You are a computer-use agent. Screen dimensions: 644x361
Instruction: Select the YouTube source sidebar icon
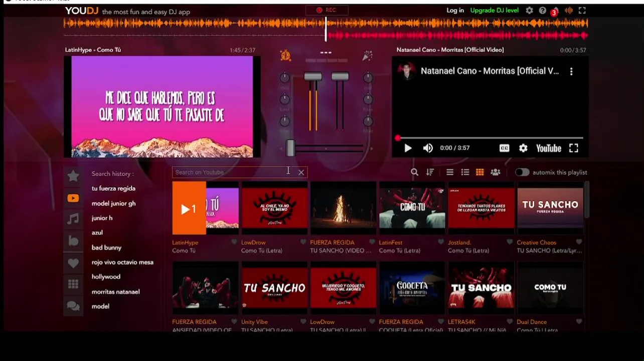pos(73,199)
